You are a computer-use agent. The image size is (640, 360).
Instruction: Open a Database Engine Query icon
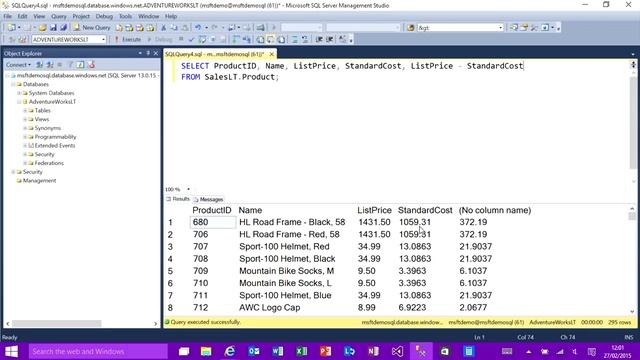(119, 28)
